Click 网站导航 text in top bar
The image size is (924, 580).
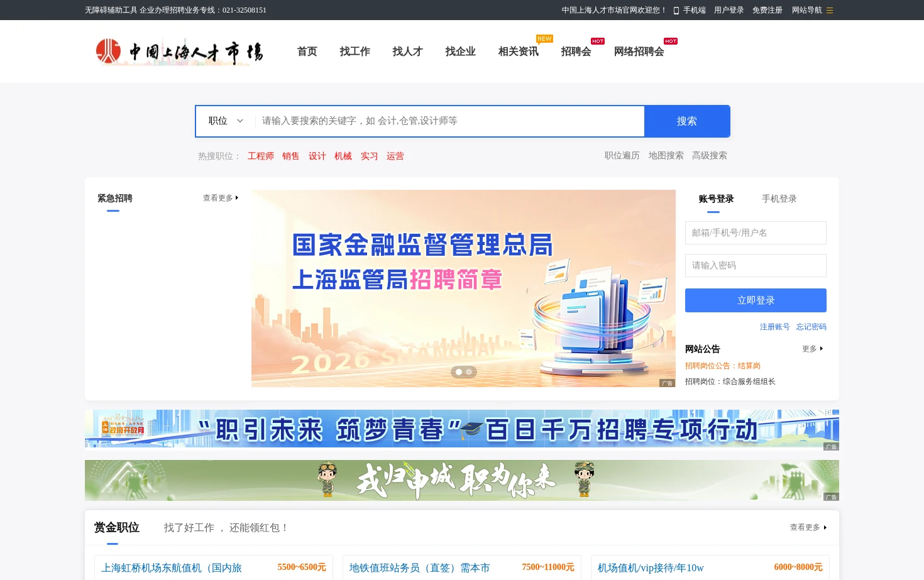pos(807,10)
